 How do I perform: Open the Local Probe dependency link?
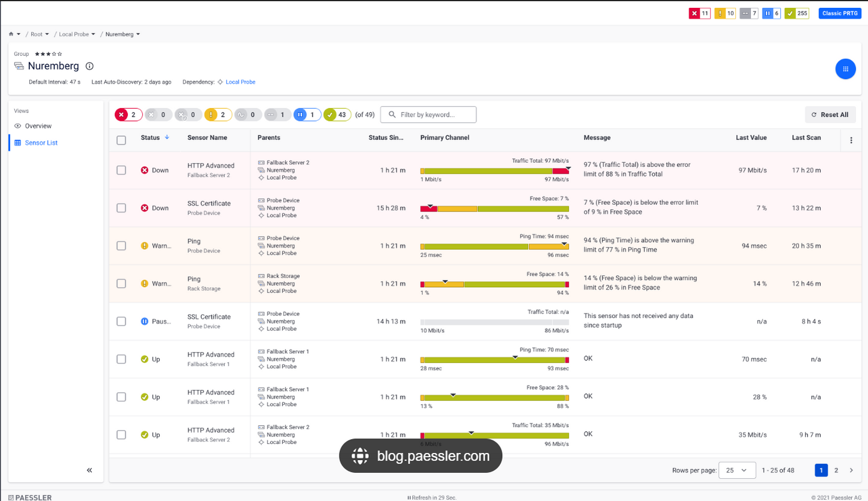[x=240, y=82]
